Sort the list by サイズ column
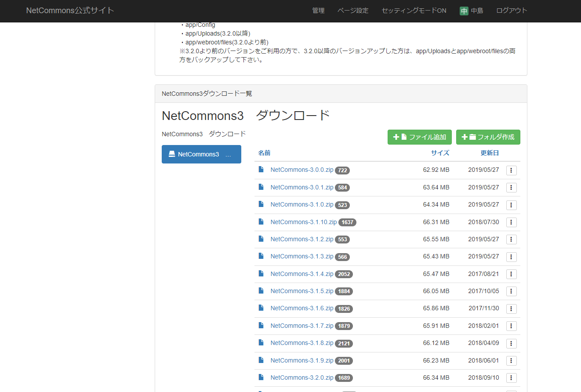 pyautogui.click(x=440, y=153)
